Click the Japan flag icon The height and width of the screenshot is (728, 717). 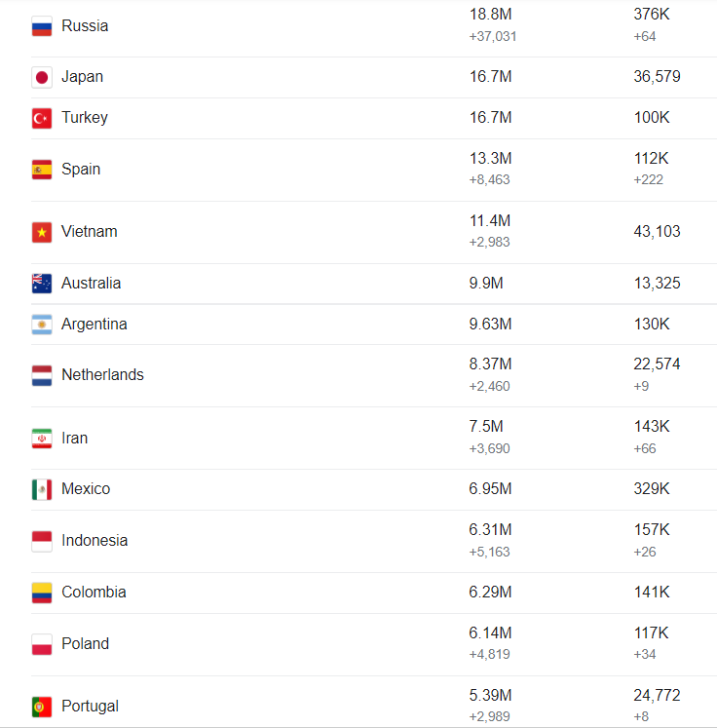tap(42, 77)
